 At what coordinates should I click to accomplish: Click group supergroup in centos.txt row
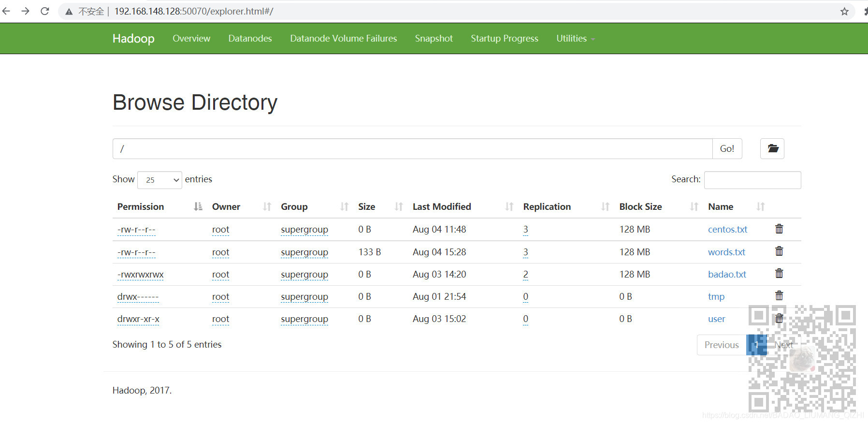click(x=304, y=230)
